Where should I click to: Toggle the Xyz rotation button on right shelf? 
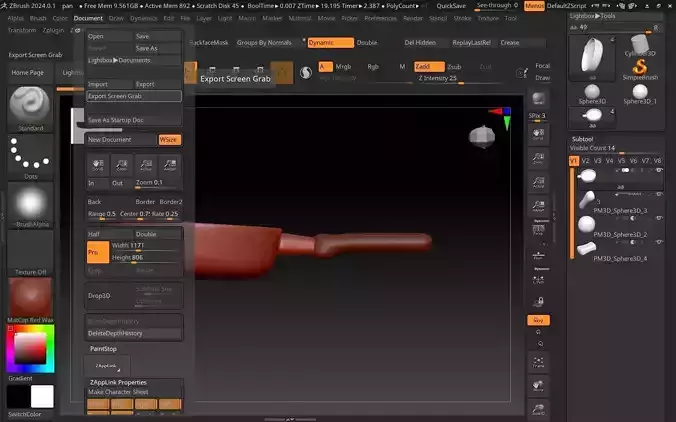point(538,320)
